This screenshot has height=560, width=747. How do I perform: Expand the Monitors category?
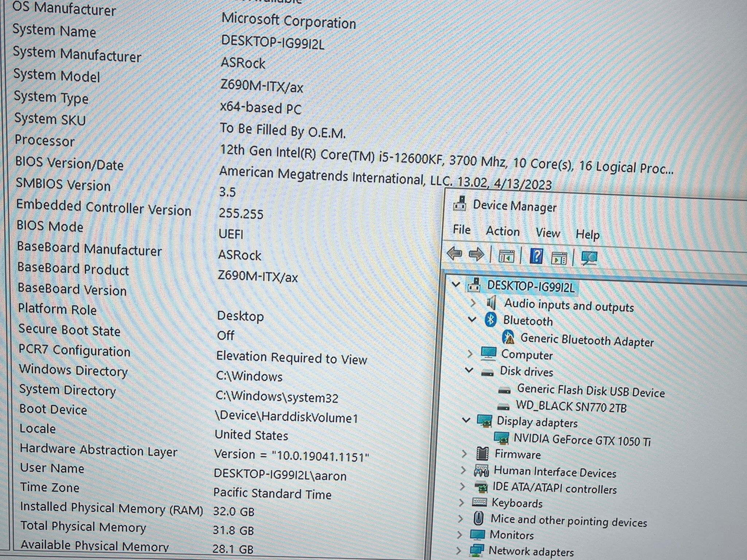tap(460, 534)
